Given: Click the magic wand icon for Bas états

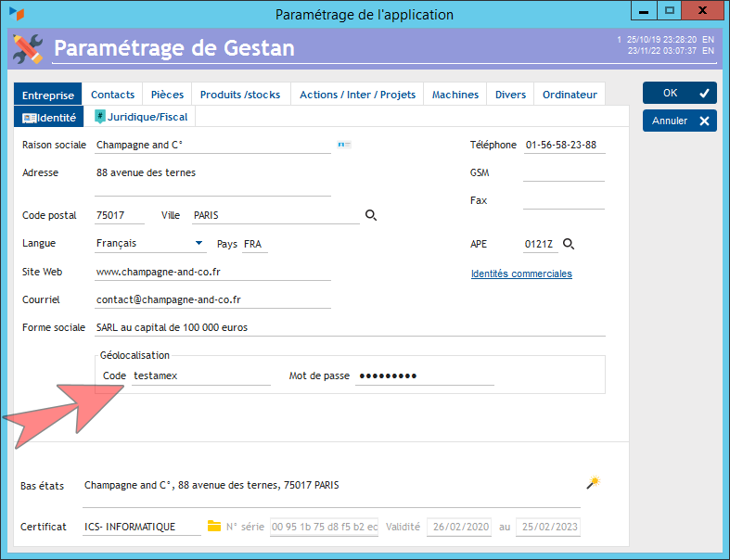Looking at the screenshot, I should pyautogui.click(x=593, y=482).
